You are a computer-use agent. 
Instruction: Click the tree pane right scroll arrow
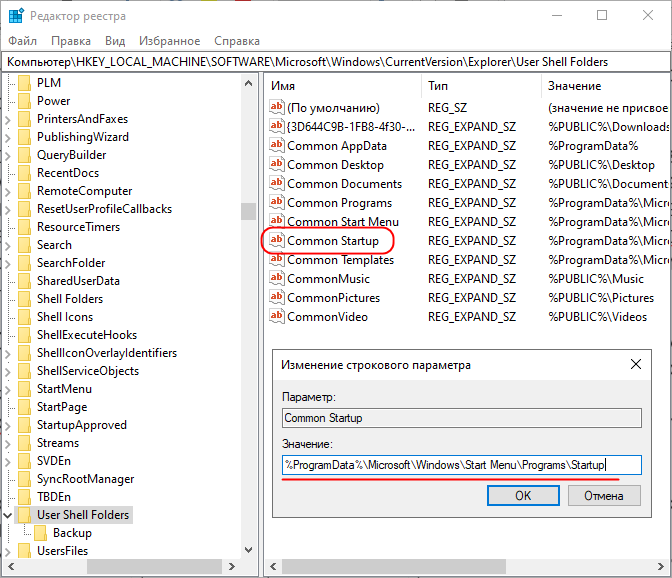231,566
